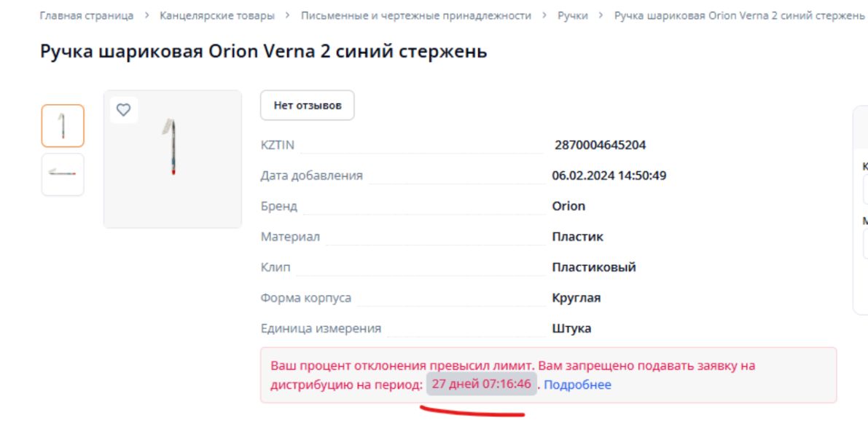Click the brand value 'Orion'
Screen dimensions: 868x442
[568, 206]
